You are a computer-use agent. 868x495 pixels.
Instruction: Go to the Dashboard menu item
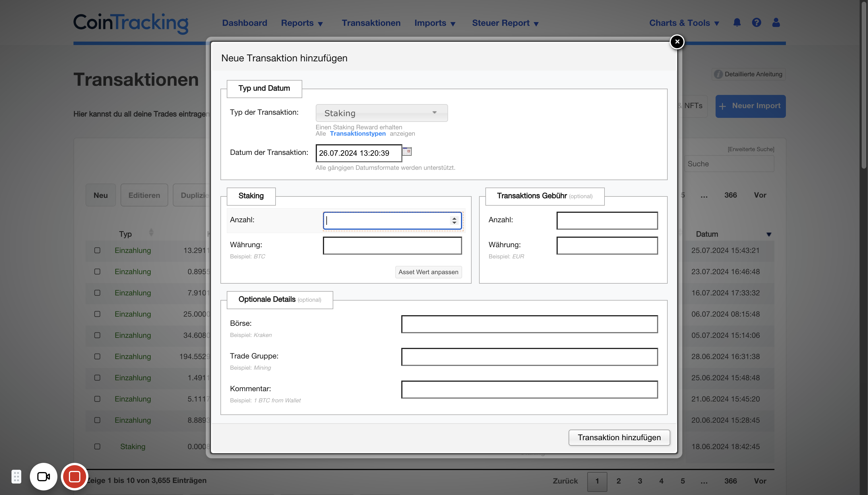point(244,23)
